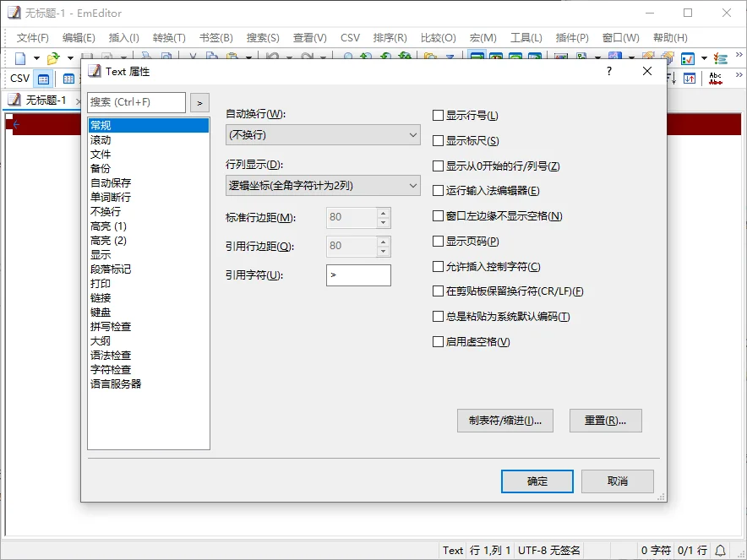Check 显示从0开始的行/列号 option

point(438,166)
